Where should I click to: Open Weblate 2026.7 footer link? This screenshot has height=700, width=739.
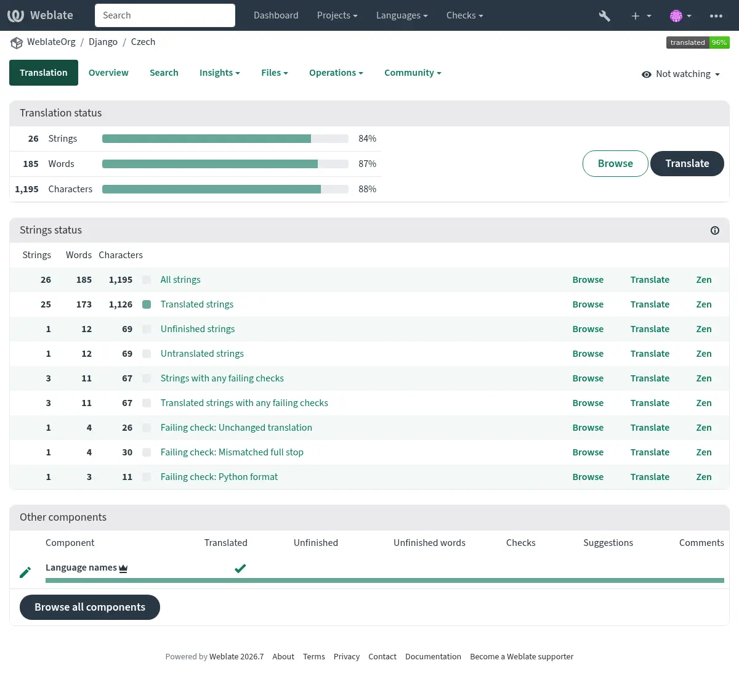point(236,657)
